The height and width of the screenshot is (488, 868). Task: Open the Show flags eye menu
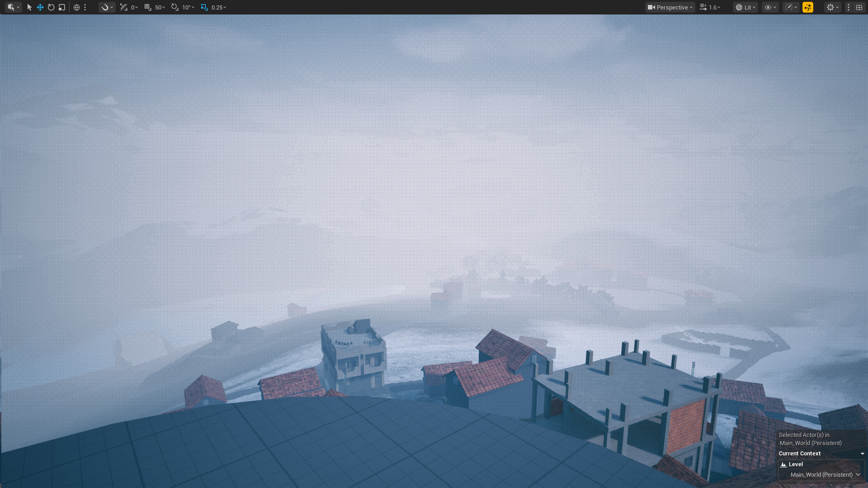[x=770, y=7]
